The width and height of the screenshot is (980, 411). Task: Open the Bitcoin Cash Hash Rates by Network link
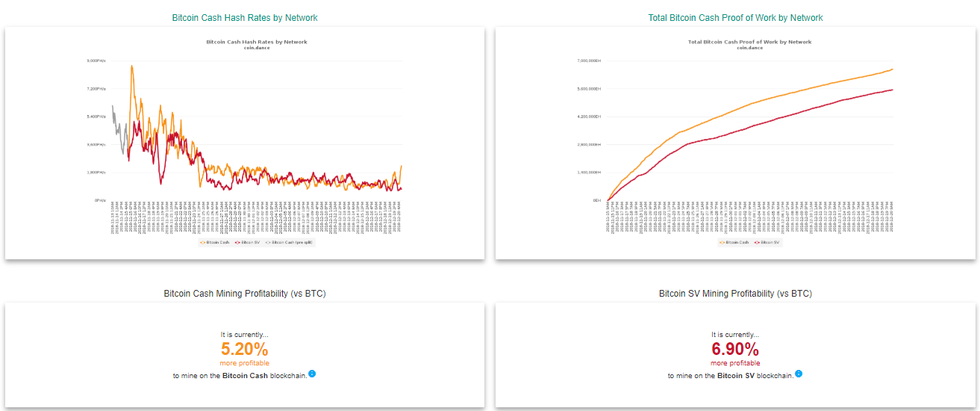[x=245, y=17]
